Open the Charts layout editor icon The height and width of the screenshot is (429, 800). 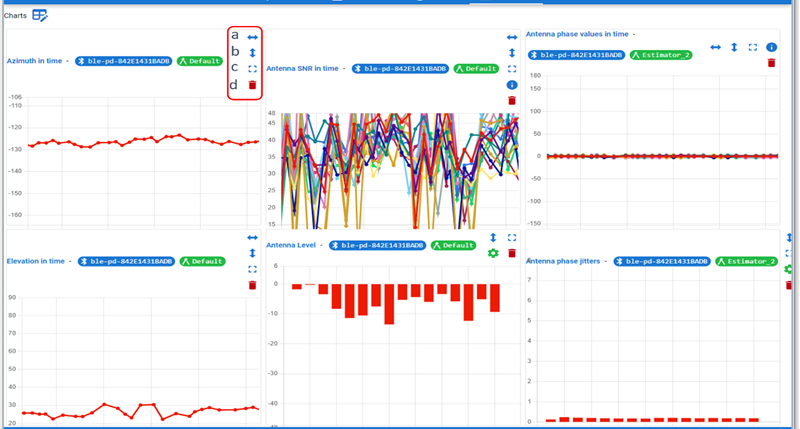click(40, 15)
